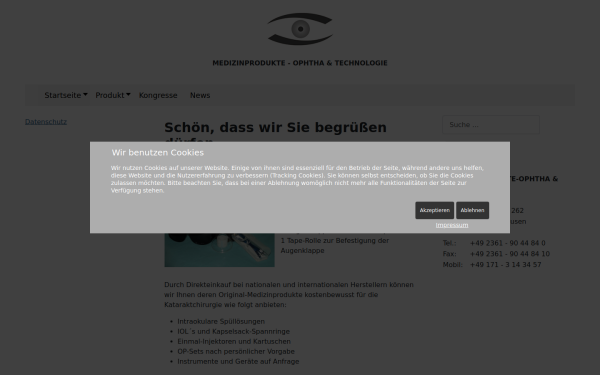Expand the Startseite dropdown arrow
Screen dimensions: 600x375
point(85,94)
